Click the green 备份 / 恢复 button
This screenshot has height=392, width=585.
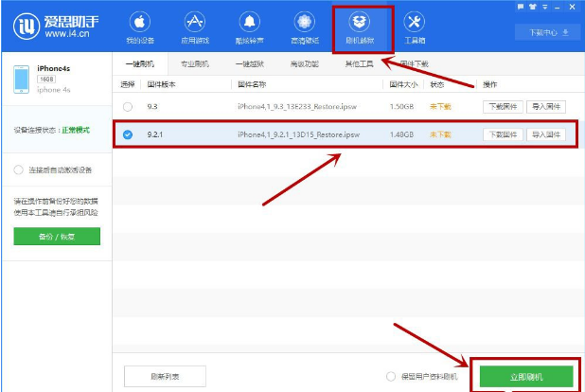point(57,237)
